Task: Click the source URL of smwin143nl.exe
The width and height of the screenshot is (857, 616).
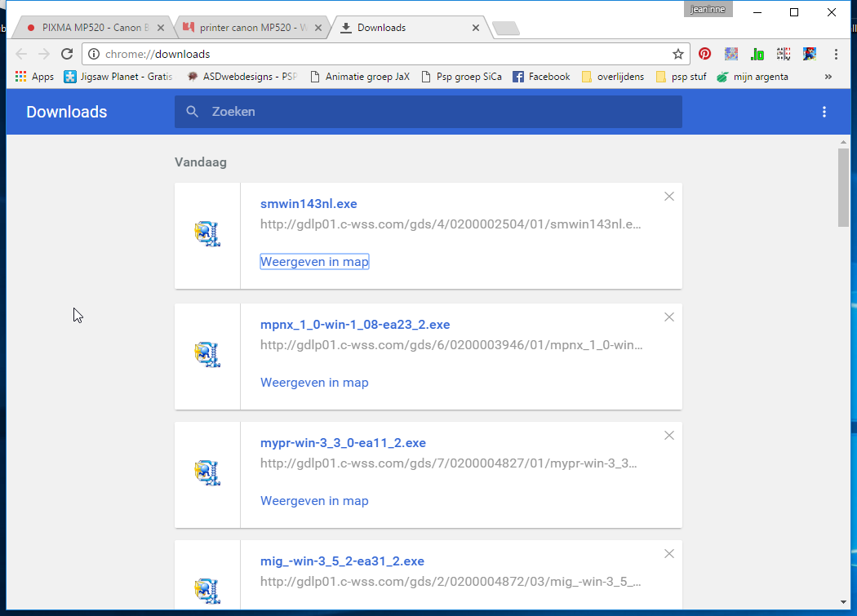Action: [451, 224]
